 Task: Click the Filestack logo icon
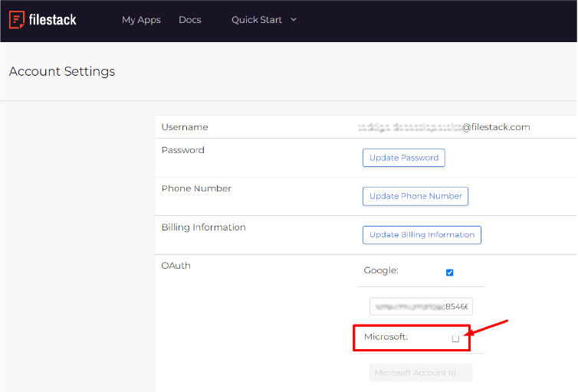[x=17, y=19]
